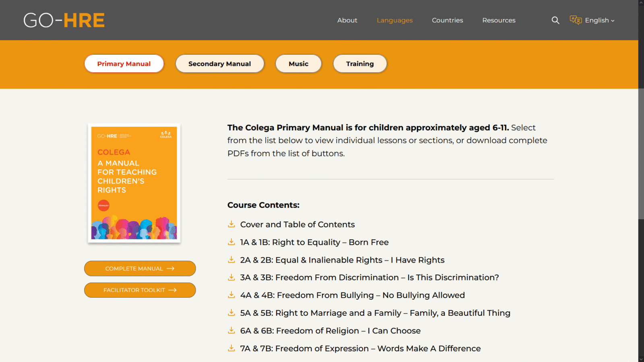The image size is (644, 362).
Task: Click download icon beside 1A & 1B lesson
Action: pyautogui.click(x=231, y=242)
